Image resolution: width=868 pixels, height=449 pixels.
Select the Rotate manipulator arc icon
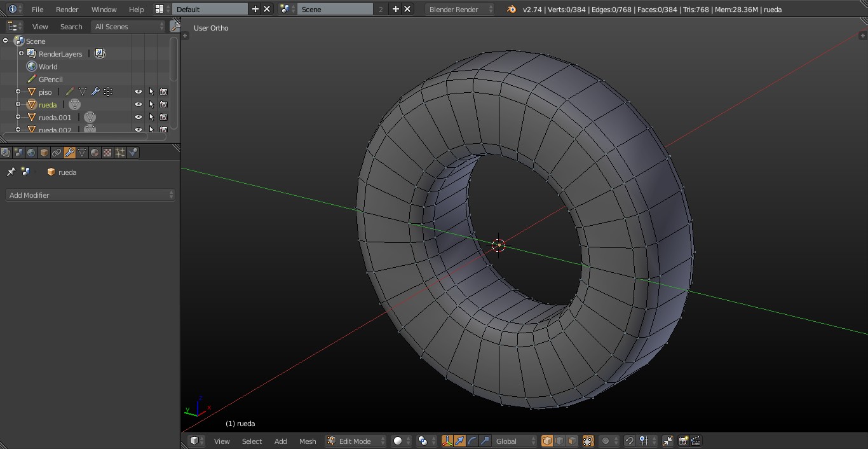[x=472, y=441]
